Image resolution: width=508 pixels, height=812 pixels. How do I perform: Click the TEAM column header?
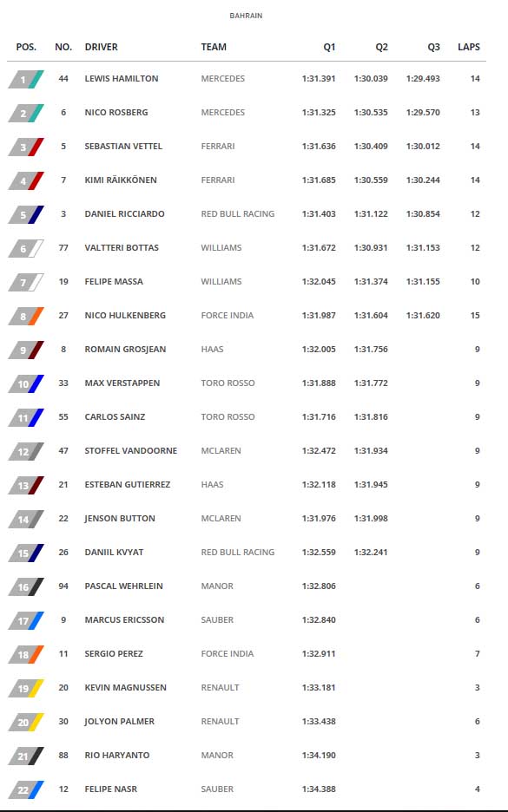point(214,47)
